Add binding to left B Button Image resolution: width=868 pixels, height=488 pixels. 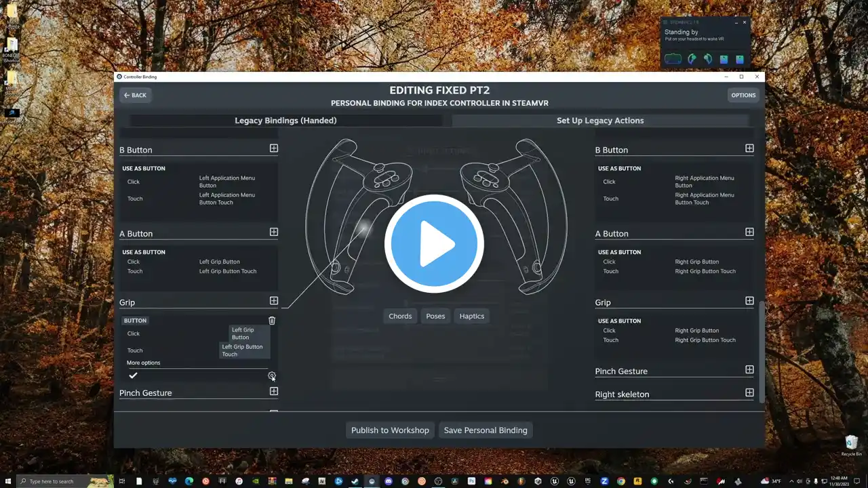click(x=274, y=148)
